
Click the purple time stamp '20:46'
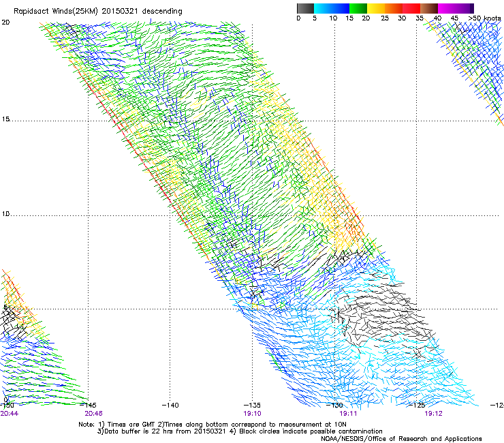93,414
